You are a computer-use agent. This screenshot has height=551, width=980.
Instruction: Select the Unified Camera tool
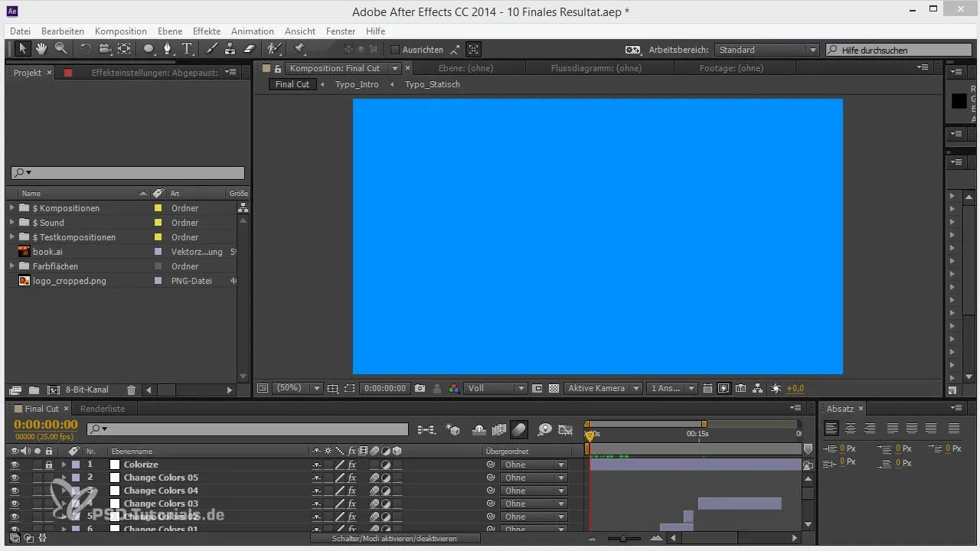pyautogui.click(x=105, y=49)
